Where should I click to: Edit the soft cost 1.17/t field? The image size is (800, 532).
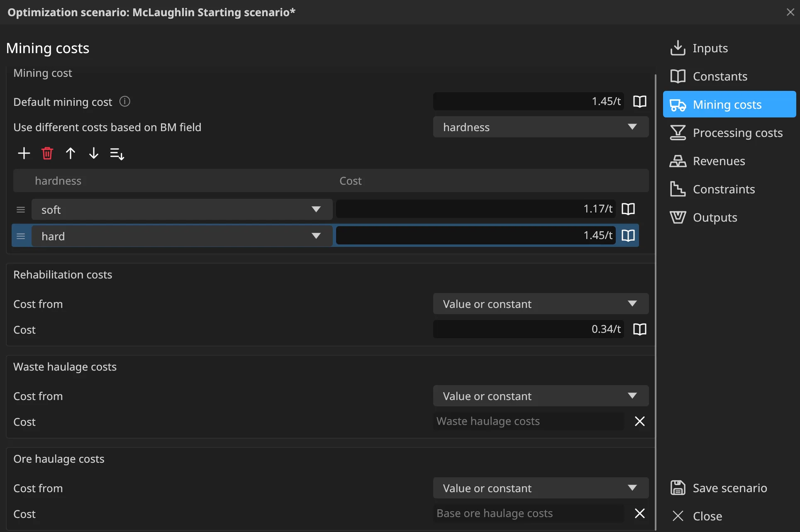(476, 209)
